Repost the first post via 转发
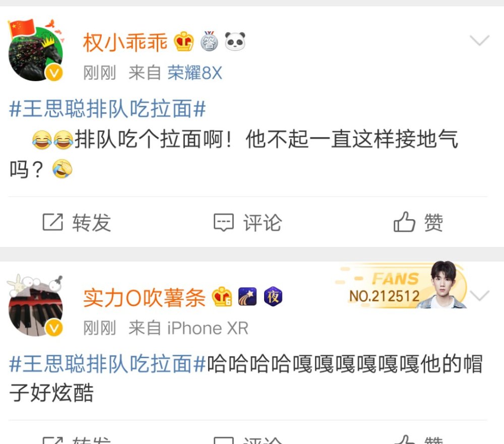This screenshot has width=504, height=444. [77, 222]
